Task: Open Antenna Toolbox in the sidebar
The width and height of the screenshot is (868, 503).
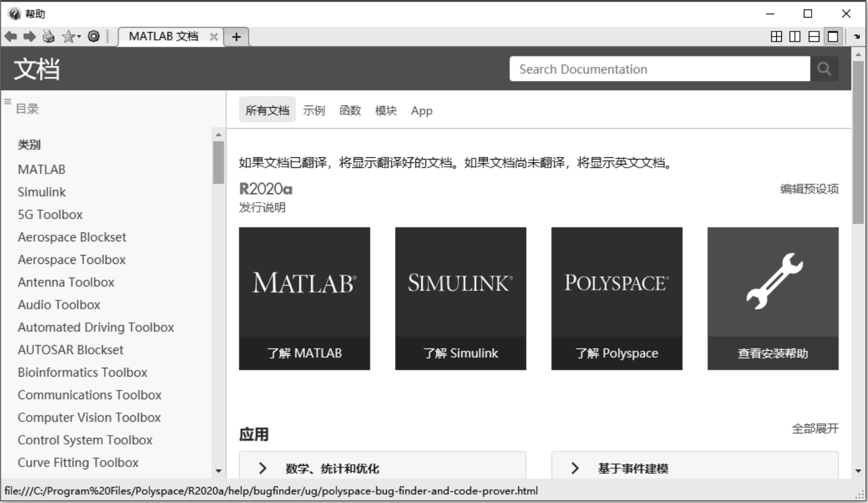Action: (66, 283)
